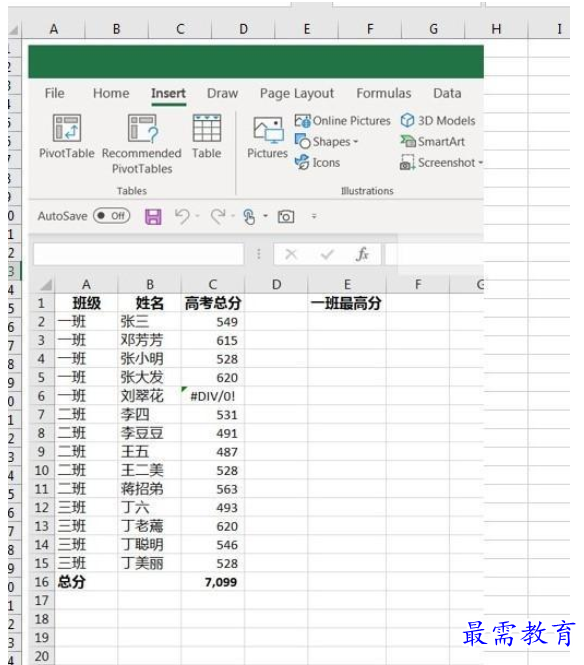Open the Redo history dropdown arrow

point(233,216)
